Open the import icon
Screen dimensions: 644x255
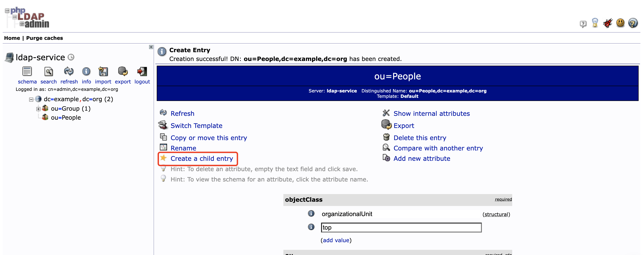click(103, 72)
